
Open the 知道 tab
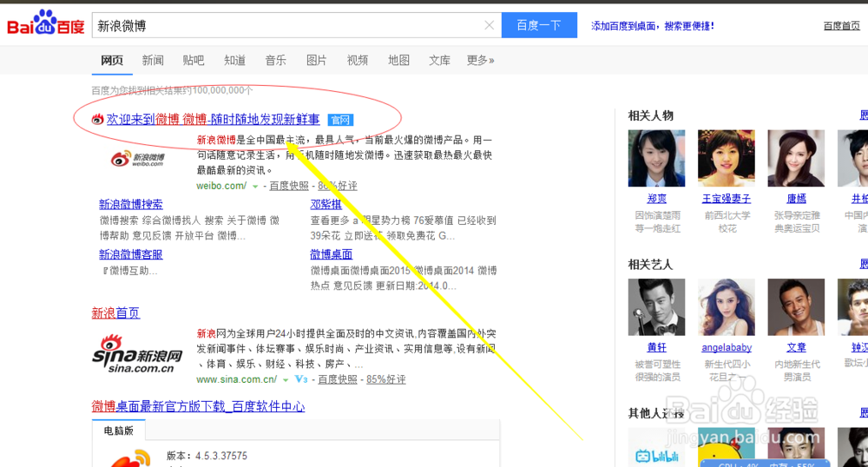pyautogui.click(x=234, y=60)
